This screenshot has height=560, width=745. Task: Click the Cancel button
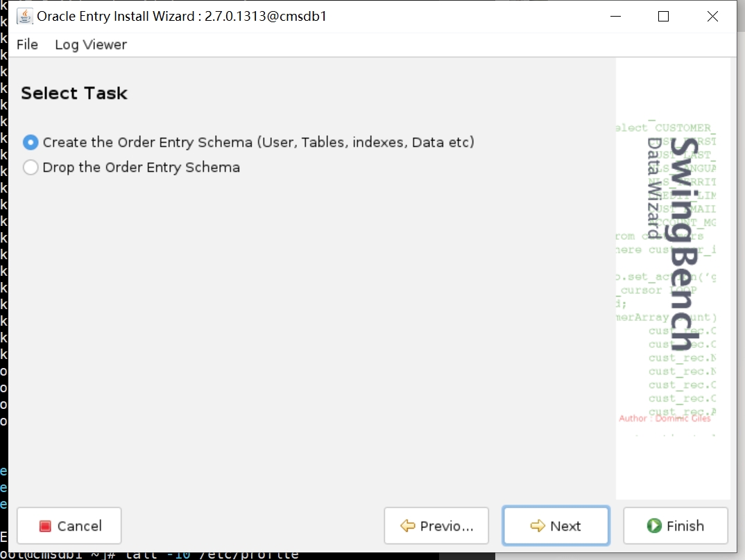69,526
